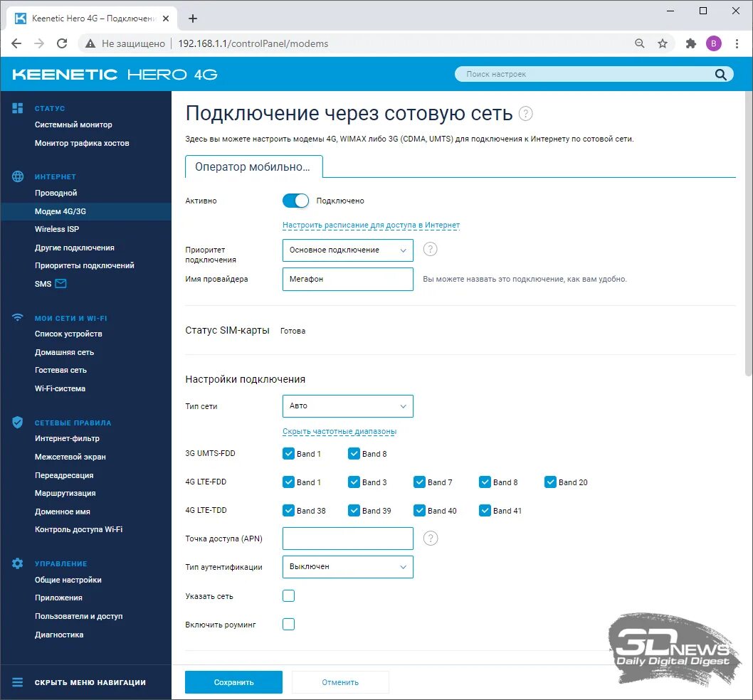The width and height of the screenshot is (753, 700).
Task: Open help icon for connection priority
Action: click(431, 249)
